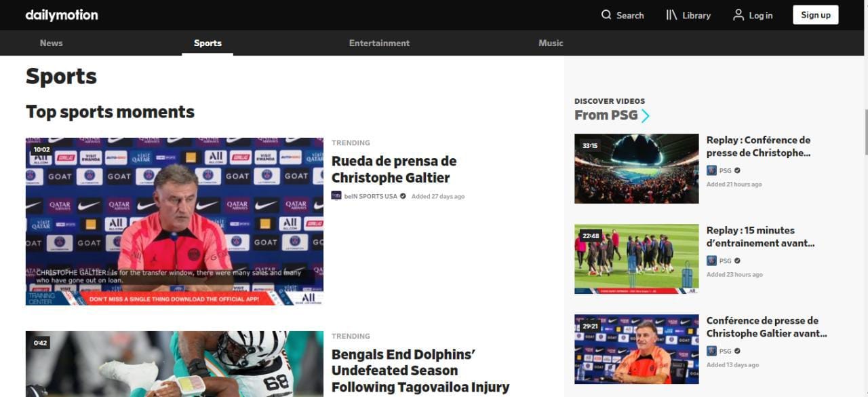Viewport: 868px width, 397px height.
Task: Click the page vertical scrollbar thumb
Action: coord(865,132)
